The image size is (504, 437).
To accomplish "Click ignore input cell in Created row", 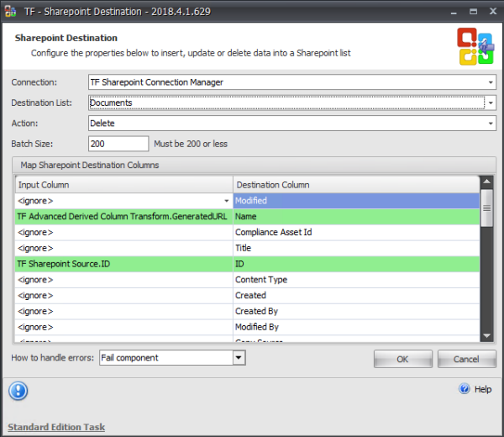I will (123, 296).
